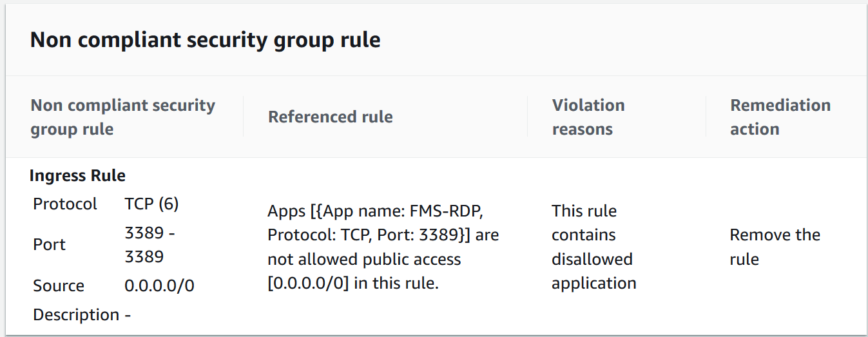Click the 'Source' field label
Image resolution: width=868 pixels, height=337 pixels.
pyautogui.click(x=59, y=285)
